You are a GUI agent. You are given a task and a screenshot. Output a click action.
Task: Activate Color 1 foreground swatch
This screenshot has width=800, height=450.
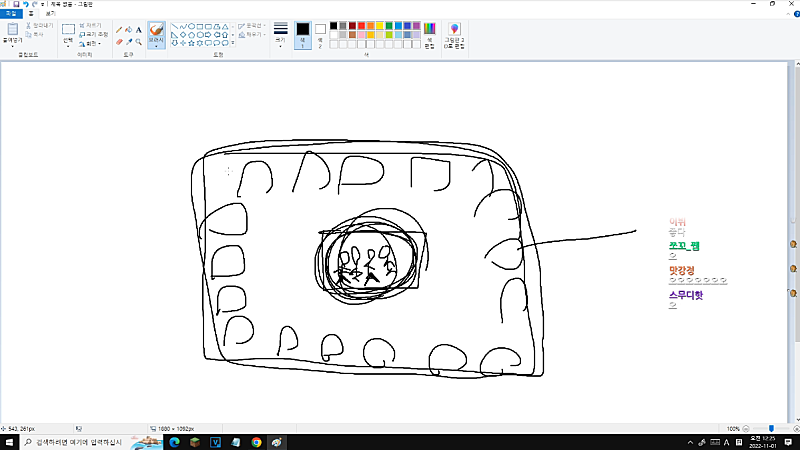[303, 35]
